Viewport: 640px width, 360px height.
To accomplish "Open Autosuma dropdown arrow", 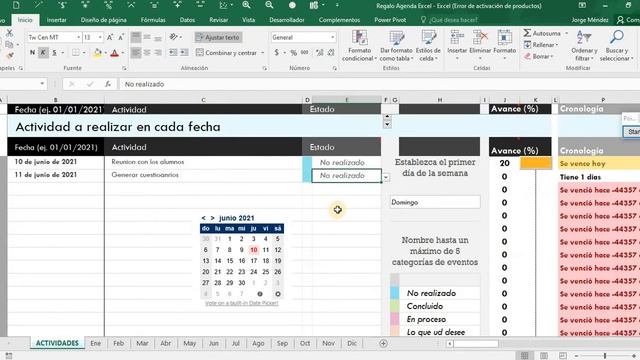I will click(x=567, y=33).
